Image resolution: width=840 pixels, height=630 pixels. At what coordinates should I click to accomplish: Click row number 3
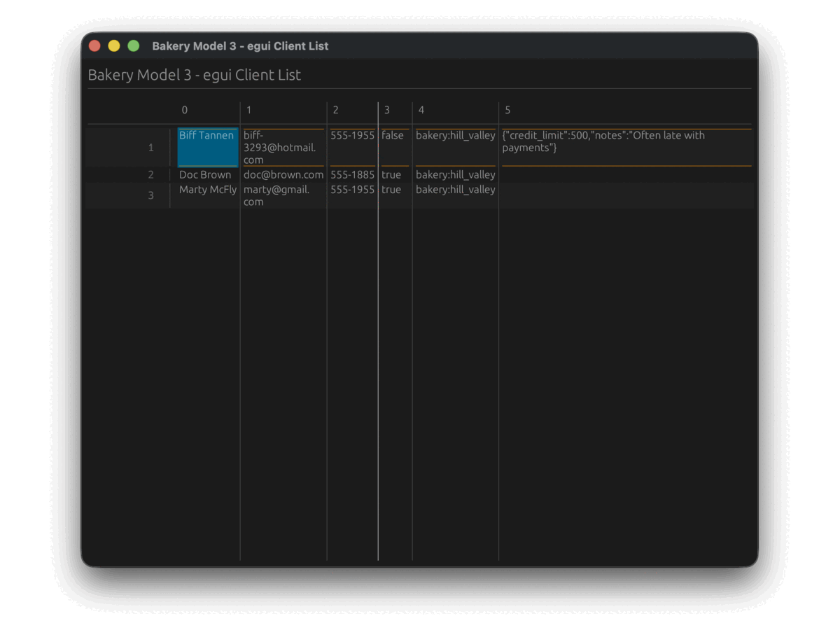coord(150,195)
